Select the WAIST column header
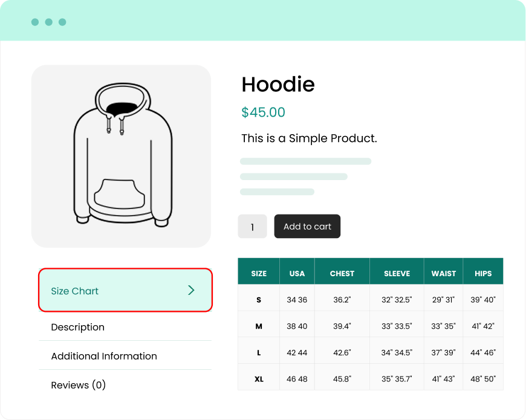Image resolution: width=526 pixels, height=420 pixels. 444,274
